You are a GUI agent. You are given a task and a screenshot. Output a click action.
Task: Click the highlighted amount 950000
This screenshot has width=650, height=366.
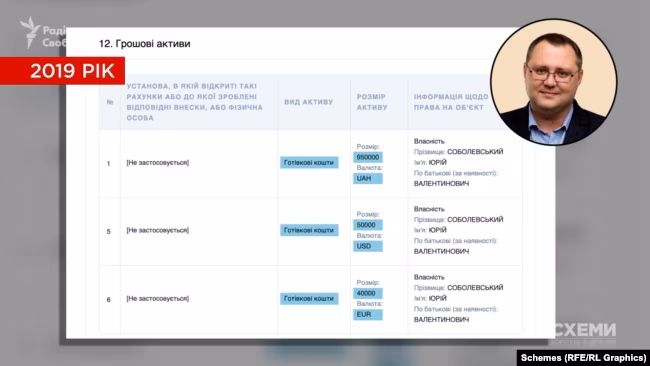tap(368, 157)
